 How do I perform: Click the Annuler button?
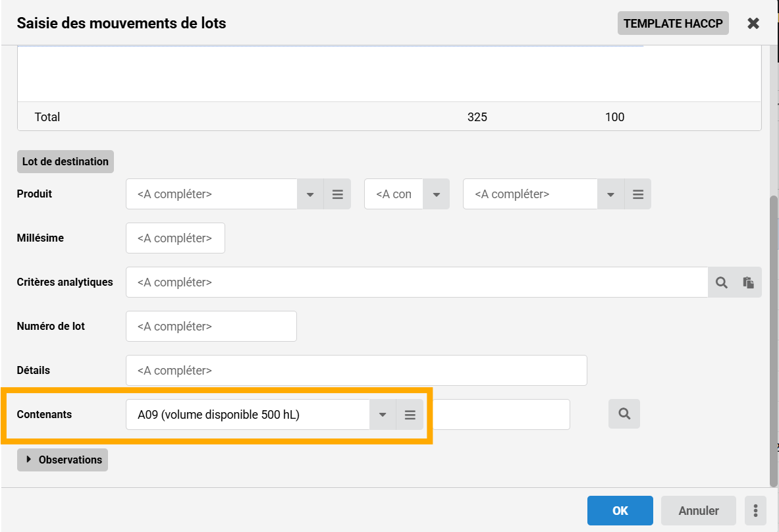699,510
